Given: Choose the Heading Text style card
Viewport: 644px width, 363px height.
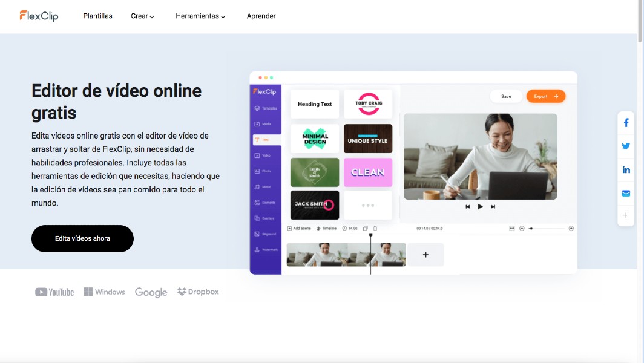Looking at the screenshot, I should [315, 104].
